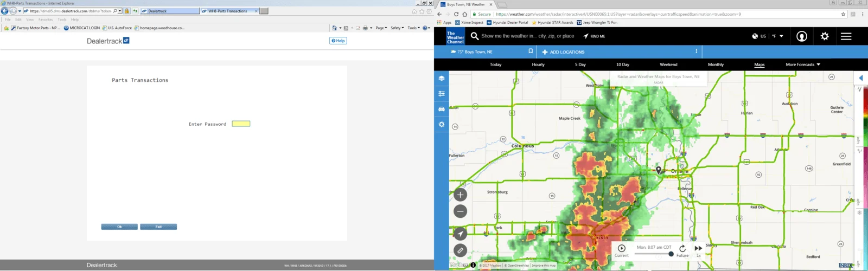Expand the IE help question-mark dropdown
The image size is (868, 271).
(426, 28)
